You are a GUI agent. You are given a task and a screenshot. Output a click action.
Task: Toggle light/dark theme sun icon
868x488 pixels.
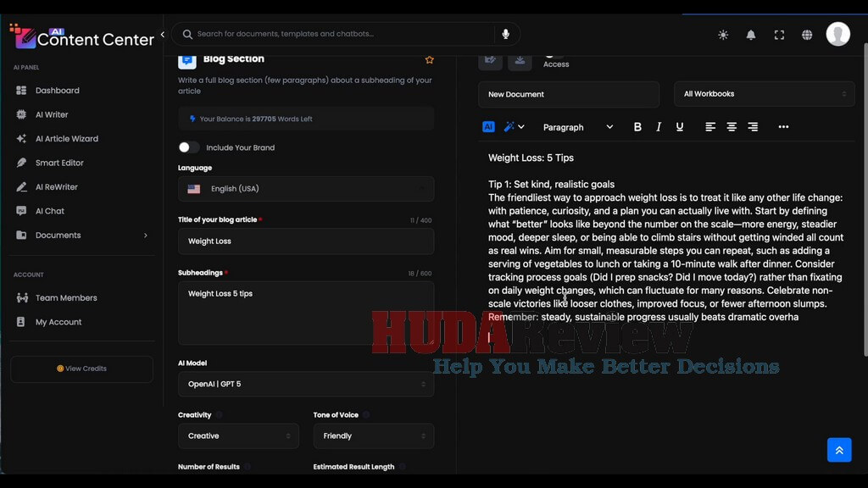723,35
